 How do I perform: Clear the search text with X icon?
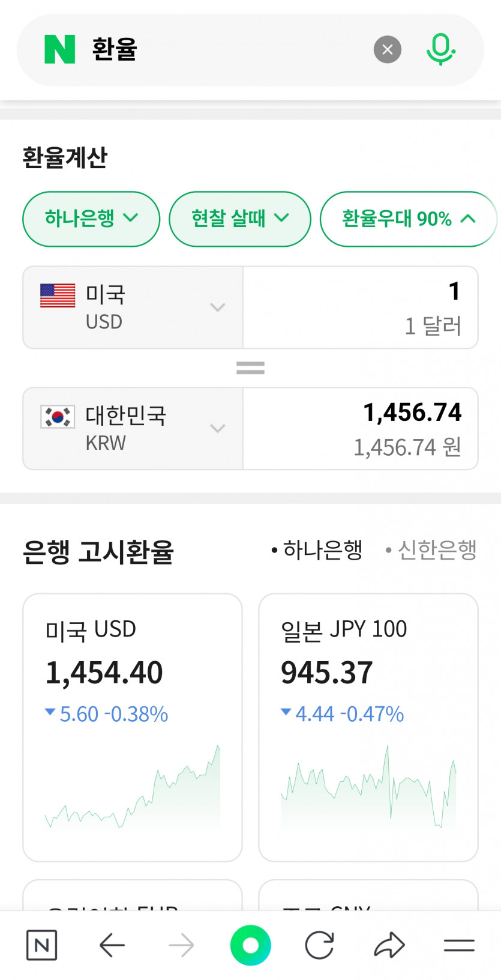[x=388, y=49]
